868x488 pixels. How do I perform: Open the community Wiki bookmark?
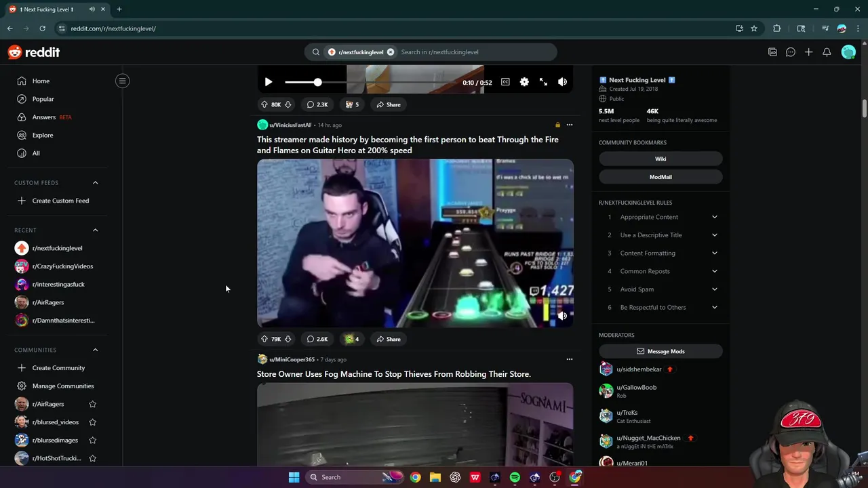(660, 159)
